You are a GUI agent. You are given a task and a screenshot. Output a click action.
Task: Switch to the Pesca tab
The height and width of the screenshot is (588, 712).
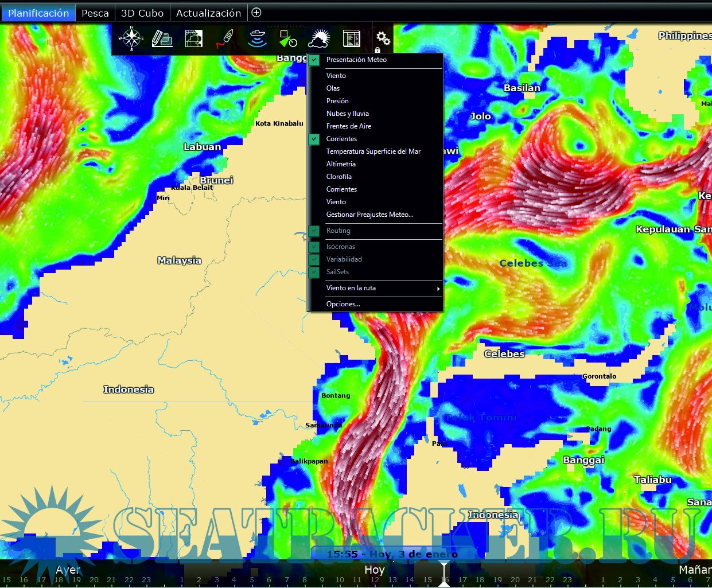tap(95, 13)
